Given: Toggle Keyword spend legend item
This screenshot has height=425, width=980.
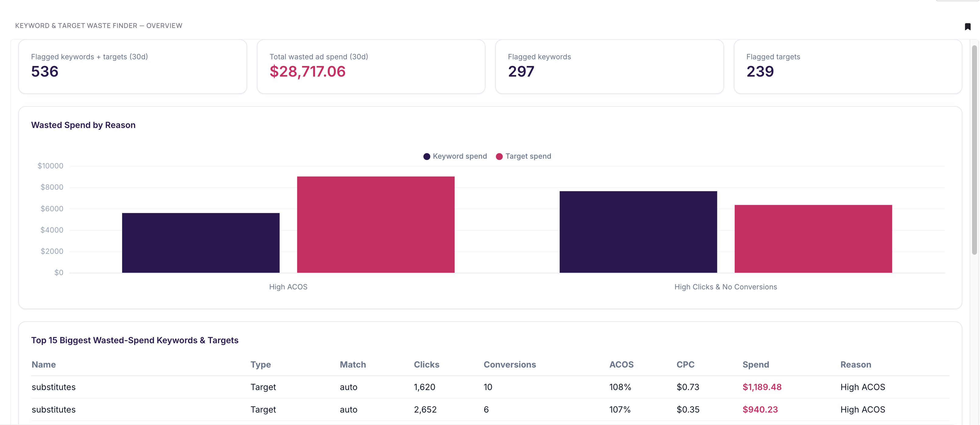Looking at the screenshot, I should pos(455,156).
